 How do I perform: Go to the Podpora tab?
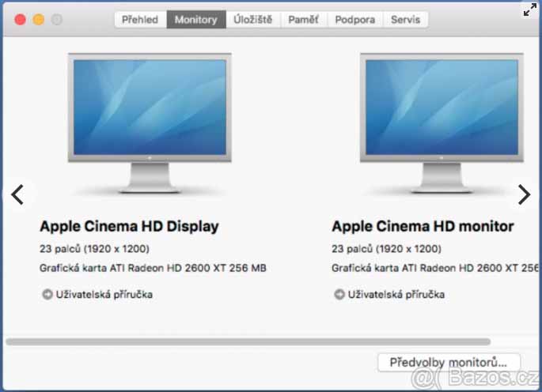click(x=355, y=20)
